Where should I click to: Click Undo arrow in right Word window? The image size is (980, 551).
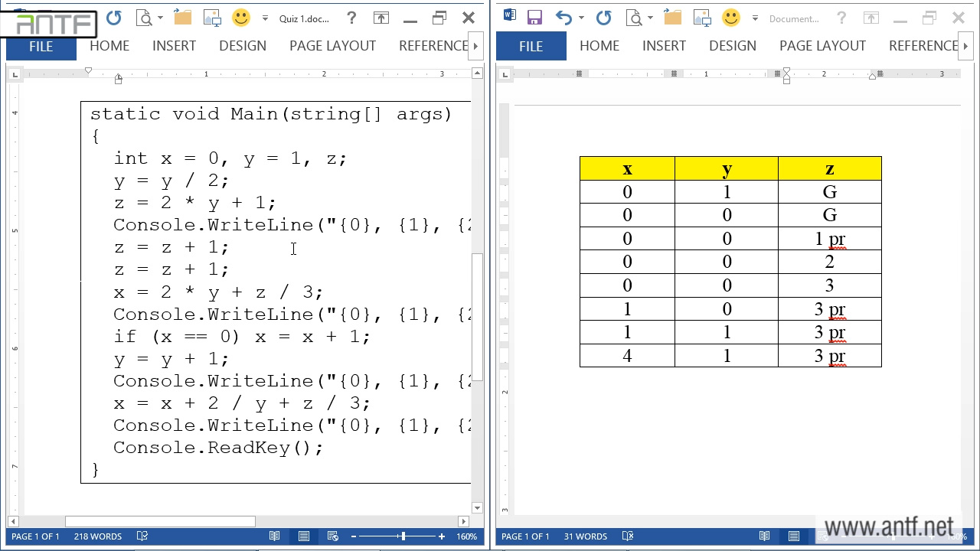click(563, 18)
